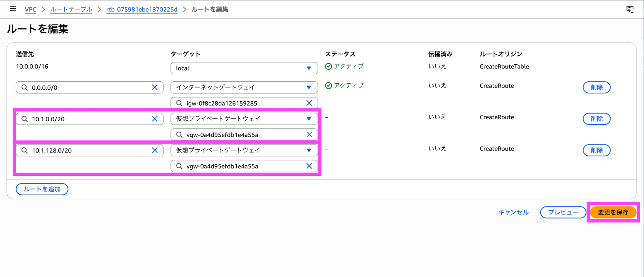
Task: Click キャンセル link
Action: coord(513,212)
